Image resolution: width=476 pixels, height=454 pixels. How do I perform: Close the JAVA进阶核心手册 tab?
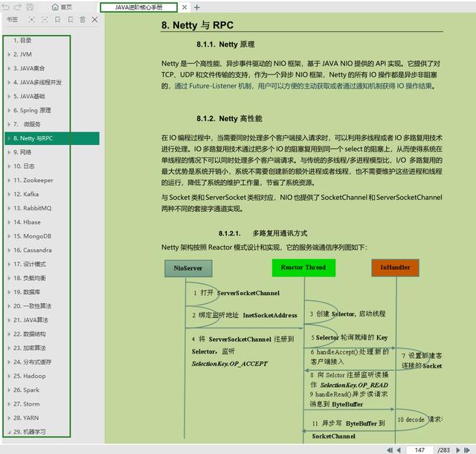click(184, 7)
